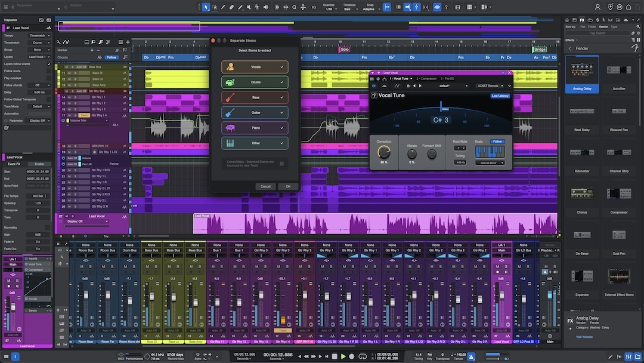The image size is (644, 363).
Task: Toggle the Loop button in transport
Action: [x=363, y=356]
